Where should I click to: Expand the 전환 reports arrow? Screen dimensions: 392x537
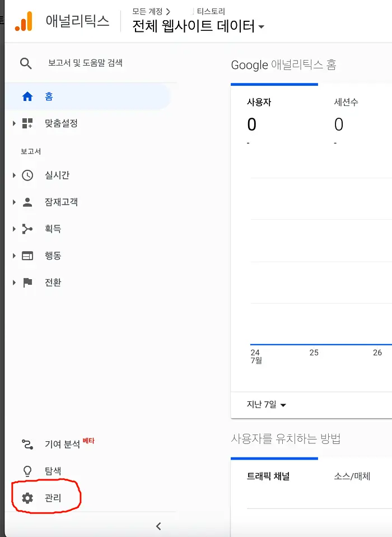(x=14, y=283)
